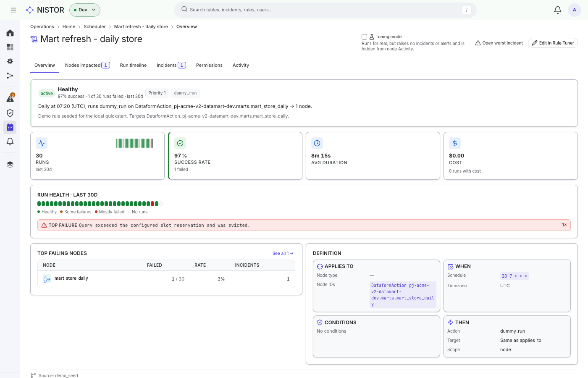Click See all 1 failing nodes link
This screenshot has height=378, width=588.
(x=283, y=253)
